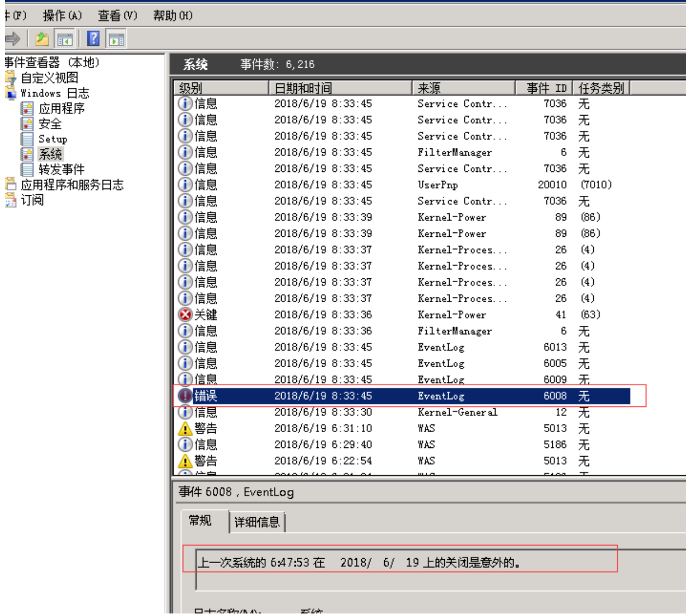
Task: Click the red critical icon for Kernel-Power 41
Action: [x=186, y=315]
